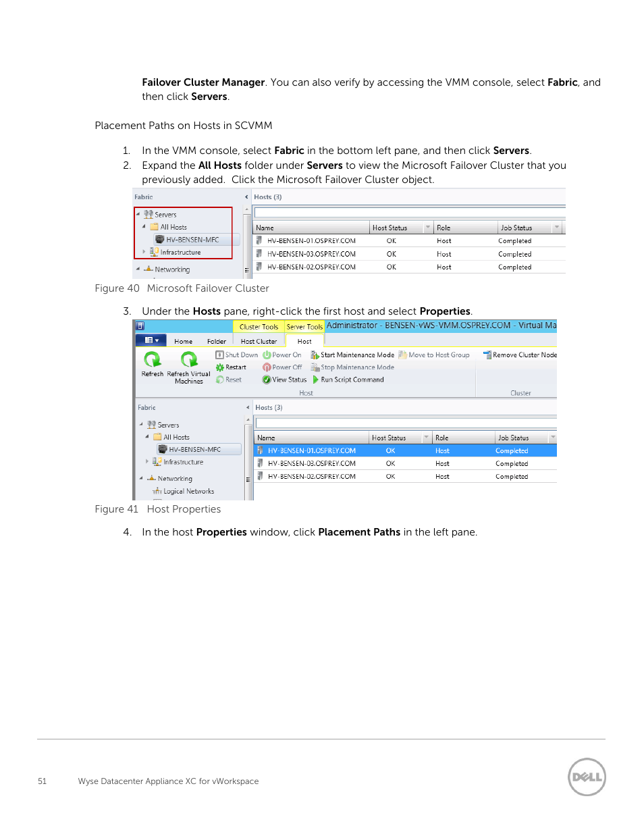Select HV-BENSEN-03.OSPREY.COM row in Figure 40
This screenshot has width=644, height=834.
click(x=409, y=254)
